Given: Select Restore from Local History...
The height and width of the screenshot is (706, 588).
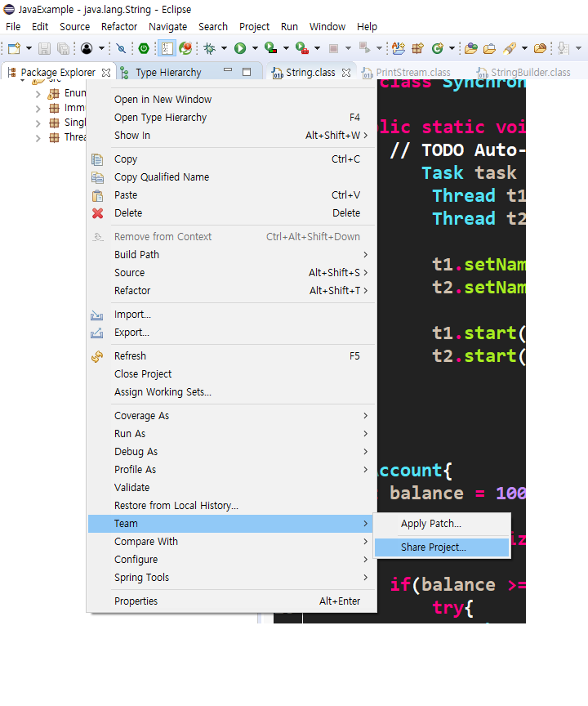Looking at the screenshot, I should click(x=231, y=506).
